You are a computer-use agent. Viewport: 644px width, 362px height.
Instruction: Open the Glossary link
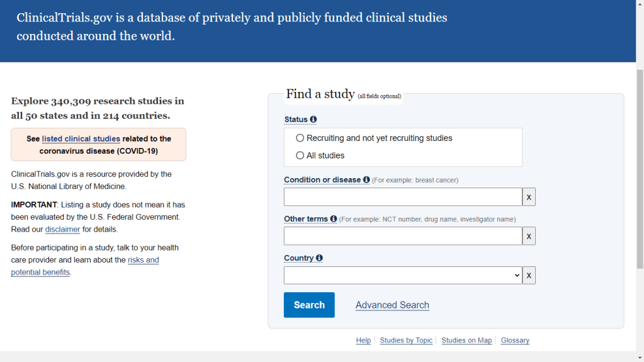[515, 341]
